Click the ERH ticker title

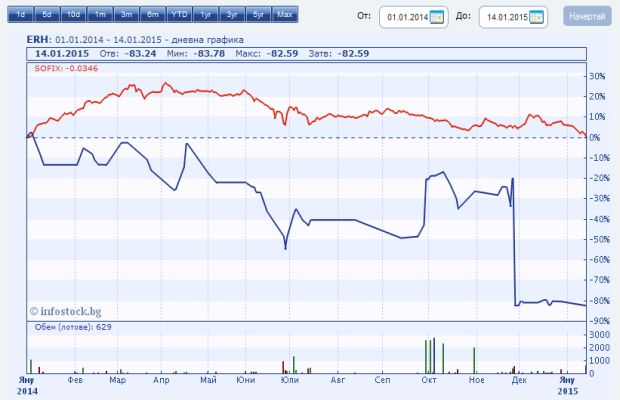38,40
